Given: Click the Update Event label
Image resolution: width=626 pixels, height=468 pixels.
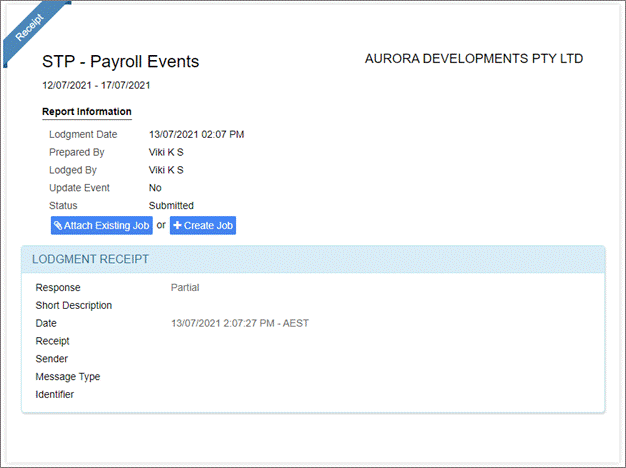Looking at the screenshot, I should coord(79,188).
